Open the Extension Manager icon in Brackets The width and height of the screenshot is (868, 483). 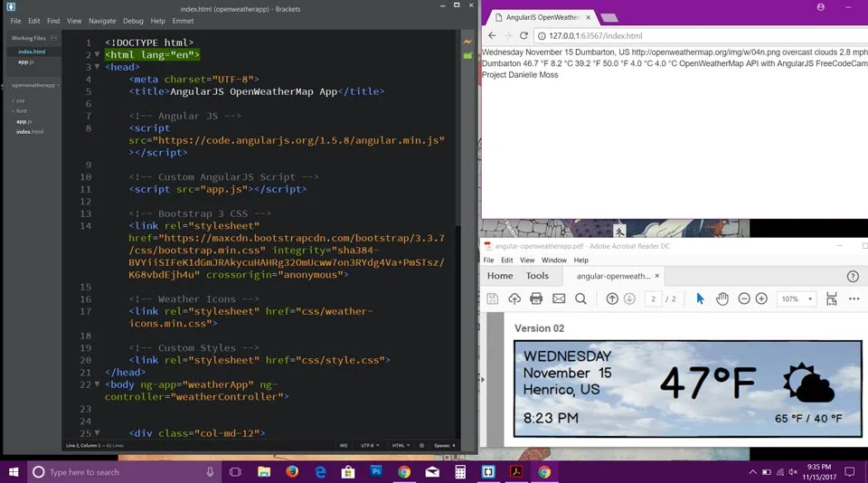(x=467, y=55)
